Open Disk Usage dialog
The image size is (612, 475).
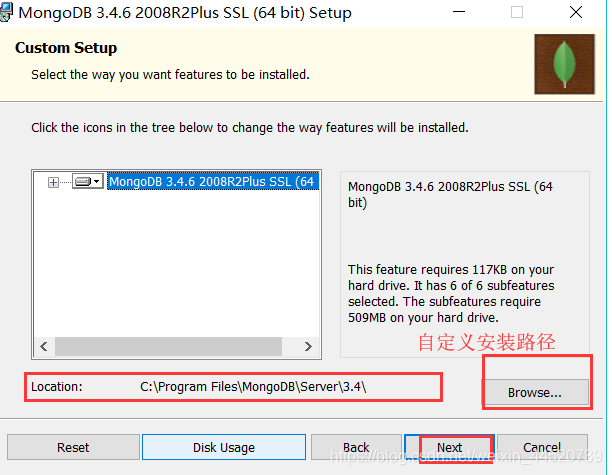[x=224, y=447]
